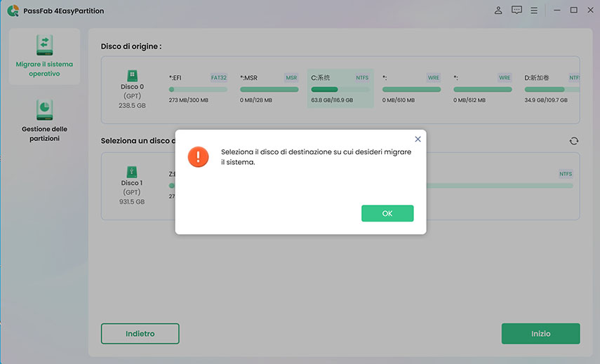600x364 pixels.
Task: Click the orange exclamation warning icon
Action: 198,157
